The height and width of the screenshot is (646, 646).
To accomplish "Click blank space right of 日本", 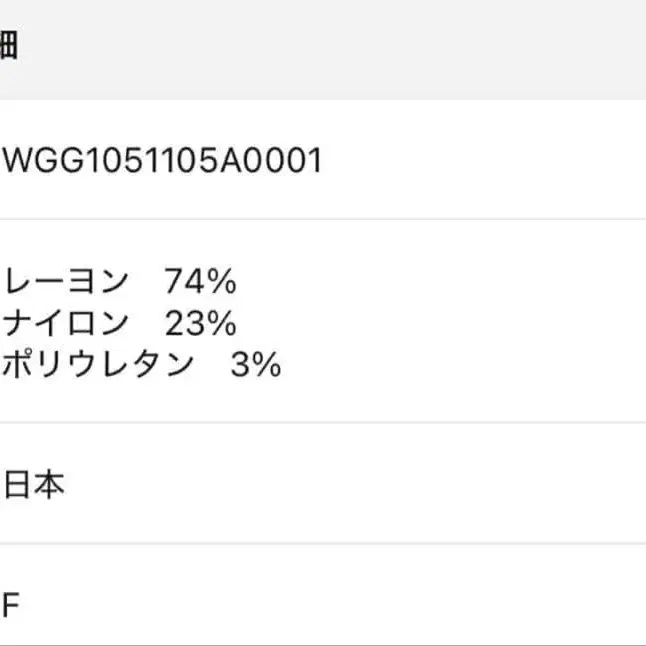I will click(350, 485).
